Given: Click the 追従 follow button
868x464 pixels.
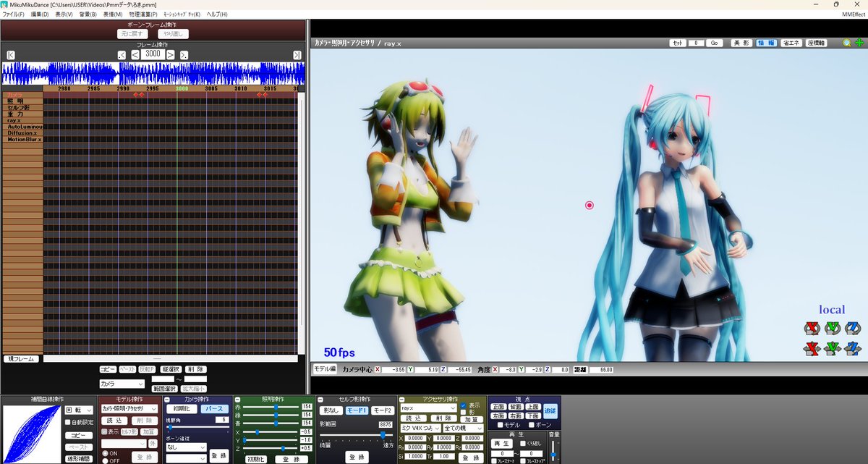Looking at the screenshot, I should pyautogui.click(x=550, y=410).
